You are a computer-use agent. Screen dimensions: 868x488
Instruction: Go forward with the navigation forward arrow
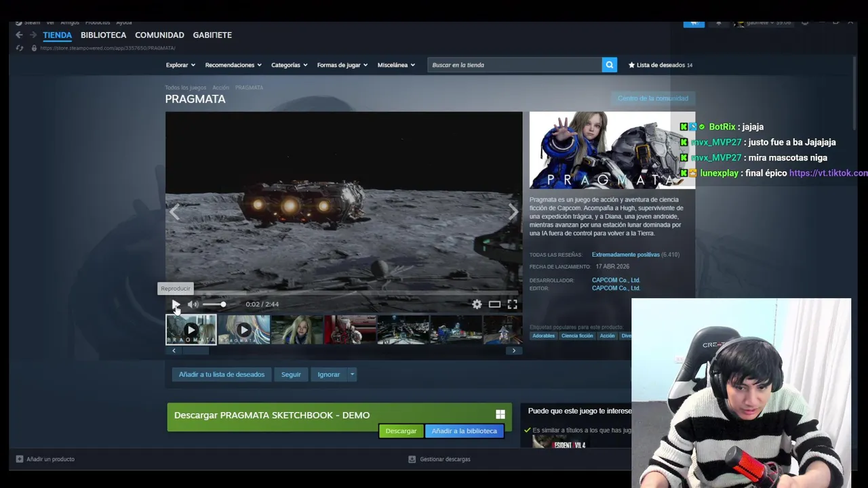pos(33,35)
